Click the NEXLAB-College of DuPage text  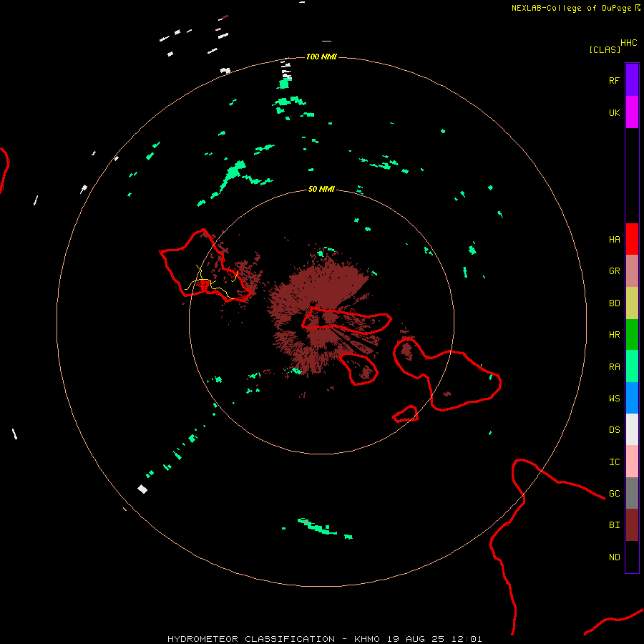[x=571, y=8]
